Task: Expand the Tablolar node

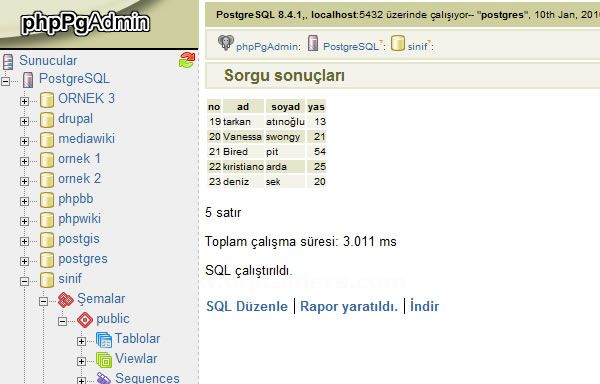Action: click(x=82, y=341)
